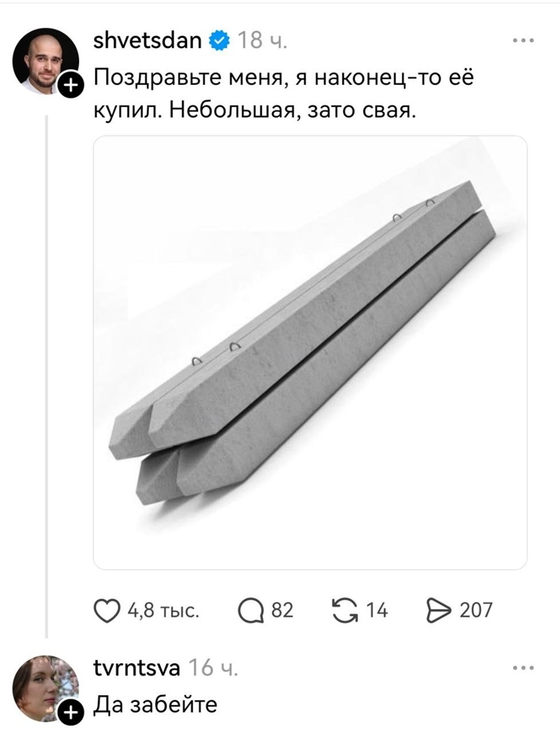Viewport: 560px width, 733px height.
Task: Open tvrntsva's profile picture
Action: (x=45, y=689)
